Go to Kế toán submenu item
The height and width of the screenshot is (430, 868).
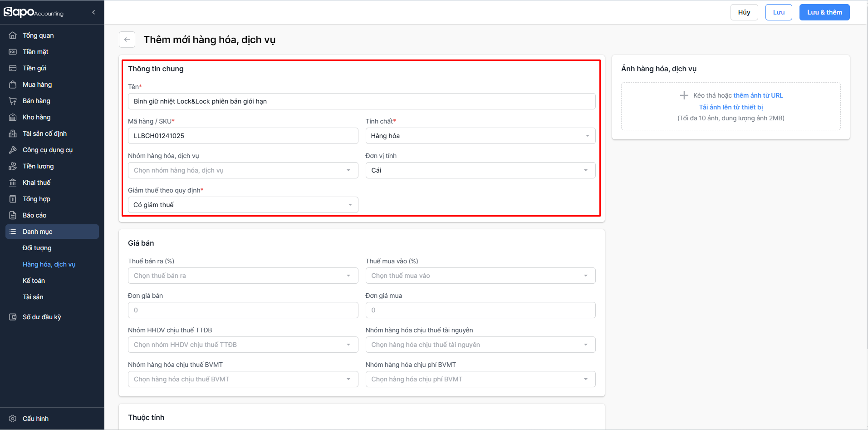[x=34, y=281]
